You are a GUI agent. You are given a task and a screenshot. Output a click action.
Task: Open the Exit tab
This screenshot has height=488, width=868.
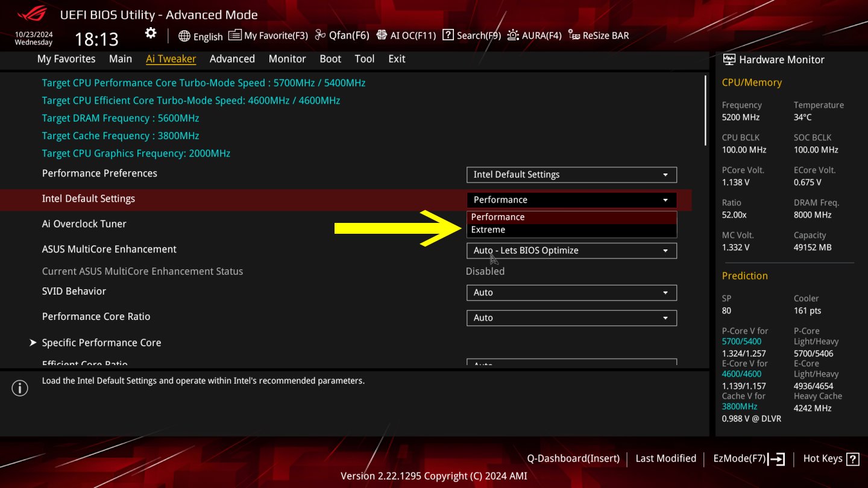pyautogui.click(x=397, y=58)
